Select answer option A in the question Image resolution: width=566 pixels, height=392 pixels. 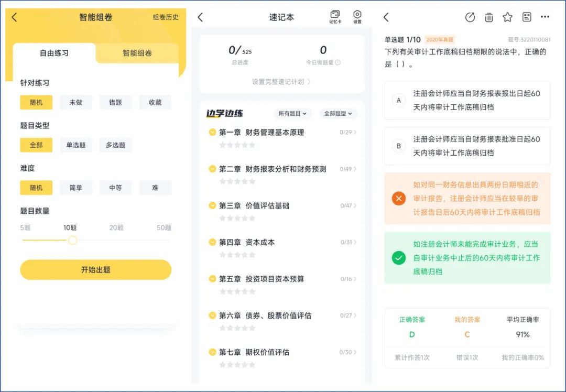(x=466, y=100)
